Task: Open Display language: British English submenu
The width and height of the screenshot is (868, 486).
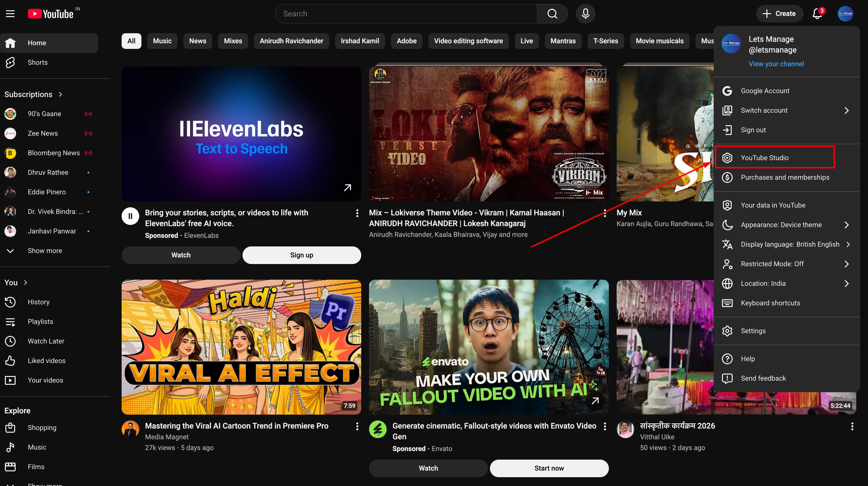Action: click(x=790, y=244)
